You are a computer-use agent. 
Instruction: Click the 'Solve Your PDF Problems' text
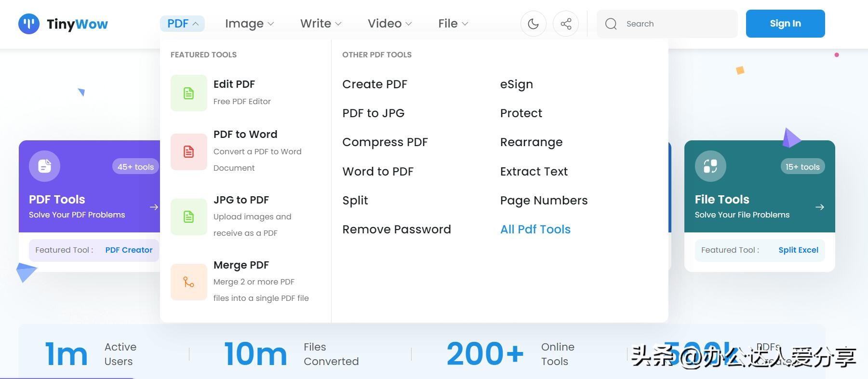click(77, 215)
